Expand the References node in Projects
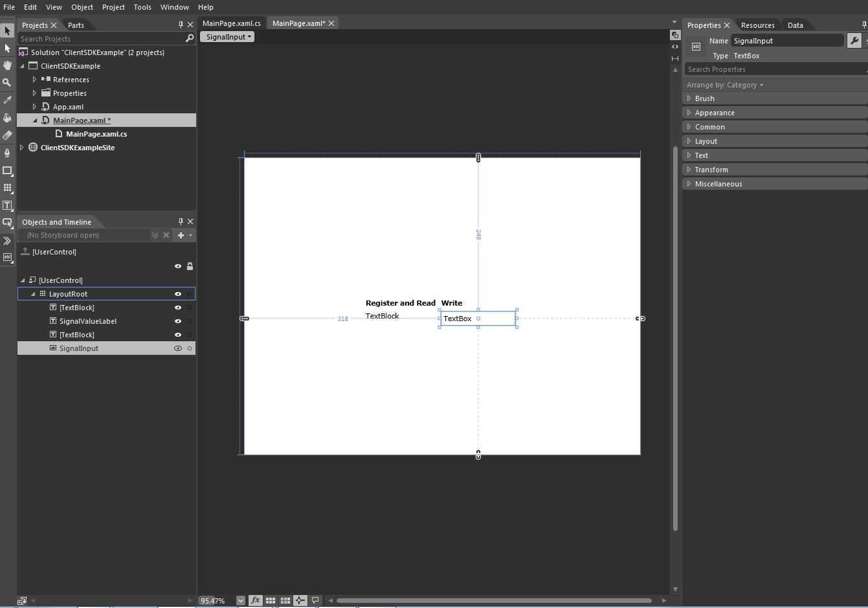This screenshot has height=608, width=868. point(35,80)
